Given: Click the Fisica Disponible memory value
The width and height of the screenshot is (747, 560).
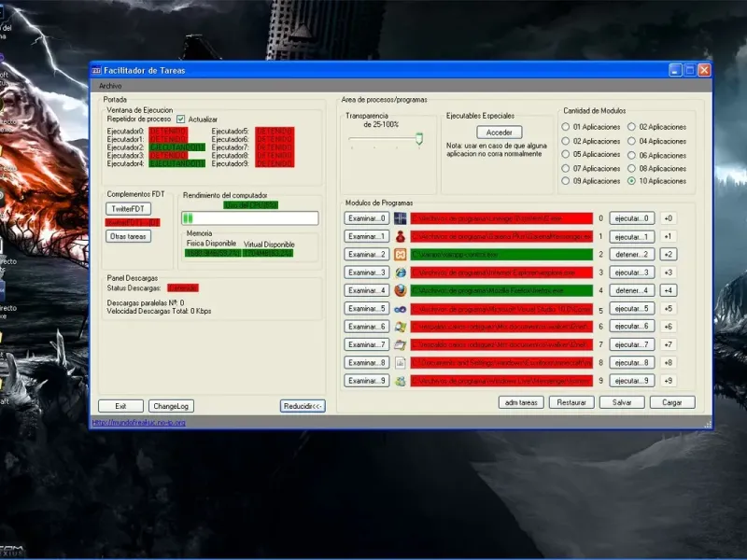Looking at the screenshot, I should pos(213,253).
